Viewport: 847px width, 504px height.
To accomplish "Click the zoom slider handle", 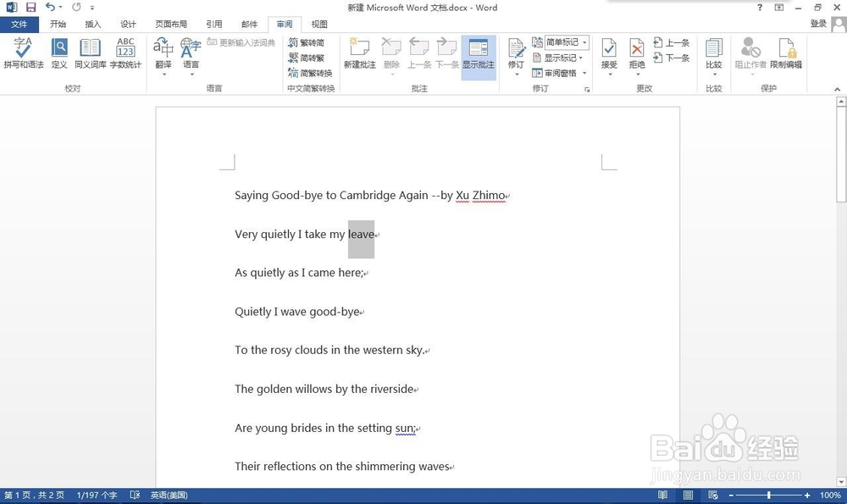I will click(769, 496).
